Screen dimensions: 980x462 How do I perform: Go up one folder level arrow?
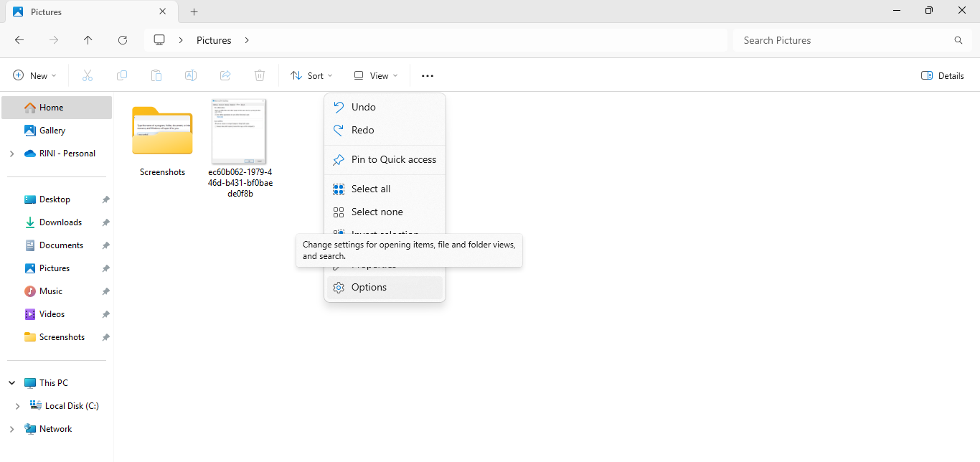[88, 40]
